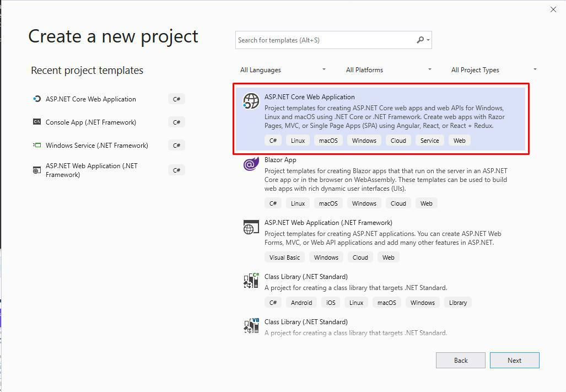The image size is (566, 392).
Task: Select recent ASP.NET Web Application (.NET Framework)
Action: 108,170
